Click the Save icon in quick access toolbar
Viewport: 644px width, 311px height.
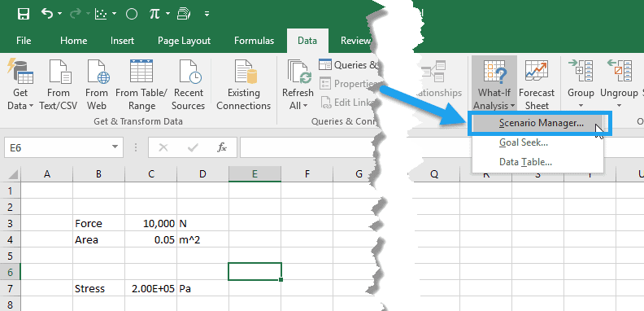click(24, 14)
